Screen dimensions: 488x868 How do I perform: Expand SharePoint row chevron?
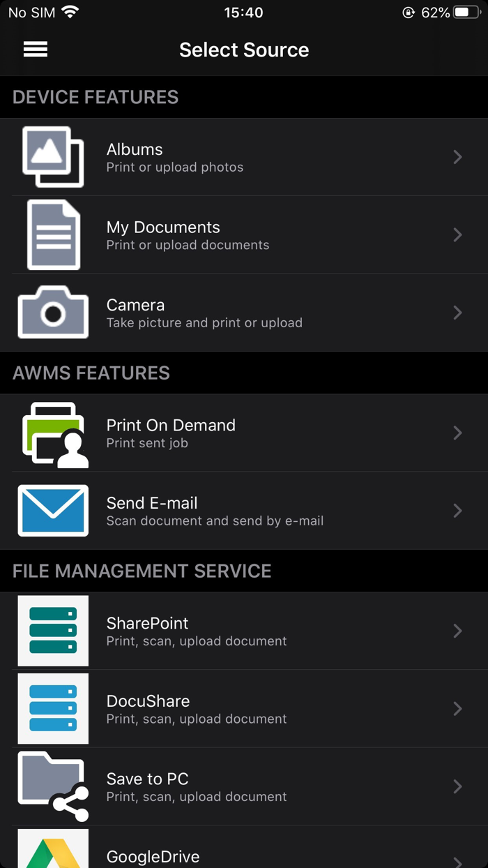[457, 631]
